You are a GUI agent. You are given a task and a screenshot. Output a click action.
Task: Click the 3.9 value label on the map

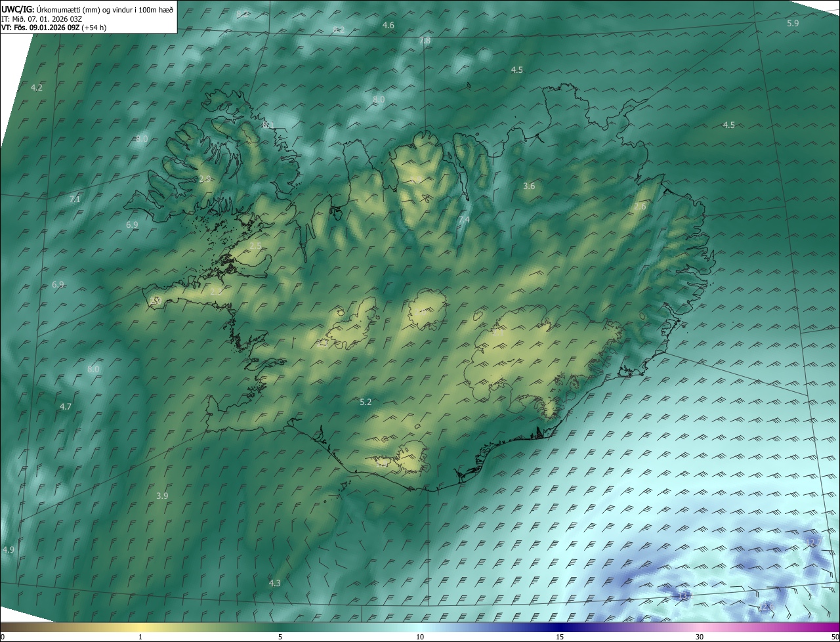pos(163,496)
